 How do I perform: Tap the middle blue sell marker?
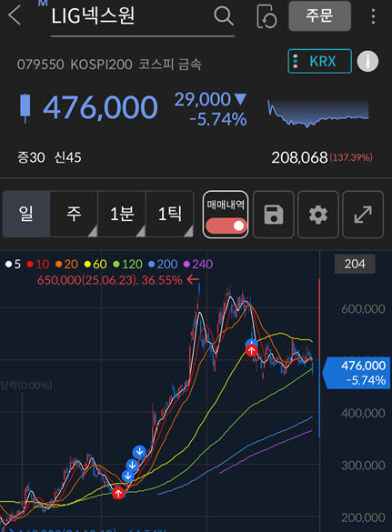[x=132, y=465]
